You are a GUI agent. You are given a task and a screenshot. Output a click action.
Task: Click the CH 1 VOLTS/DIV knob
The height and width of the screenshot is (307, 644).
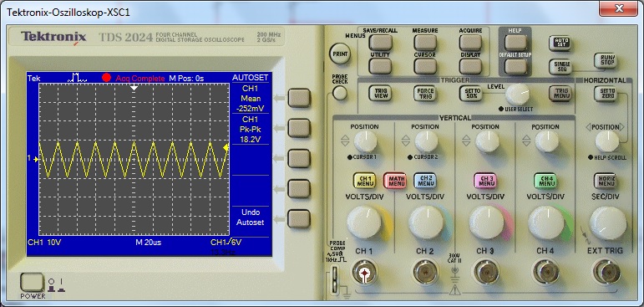pos(364,223)
